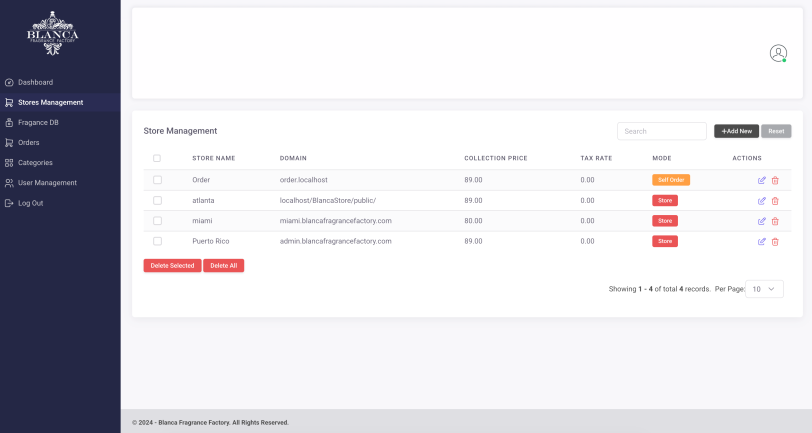Open the Per Page dropdown
This screenshot has height=433, width=812.
click(x=765, y=289)
